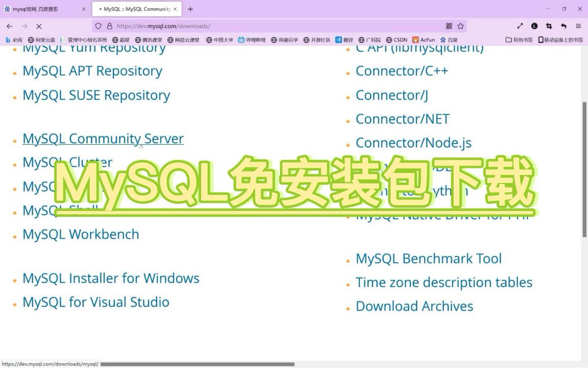Expand the 移动设备上的书签 bookmarks folder
Screen dimensions: 588x368
560,39
